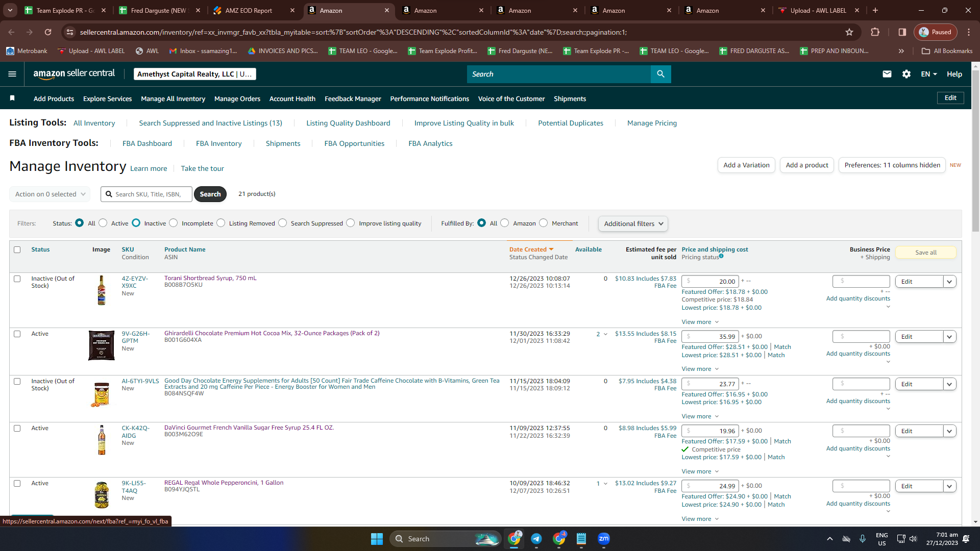Open Feedback Manager in the nav bar
Screen dimensions: 980x551
pyautogui.click(x=353, y=99)
